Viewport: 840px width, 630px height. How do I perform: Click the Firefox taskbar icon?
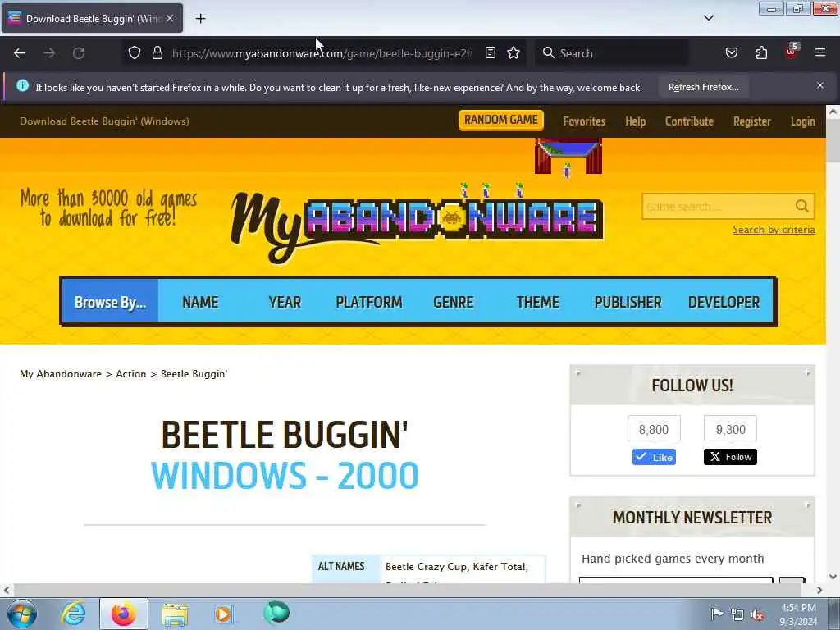pyautogui.click(x=123, y=614)
